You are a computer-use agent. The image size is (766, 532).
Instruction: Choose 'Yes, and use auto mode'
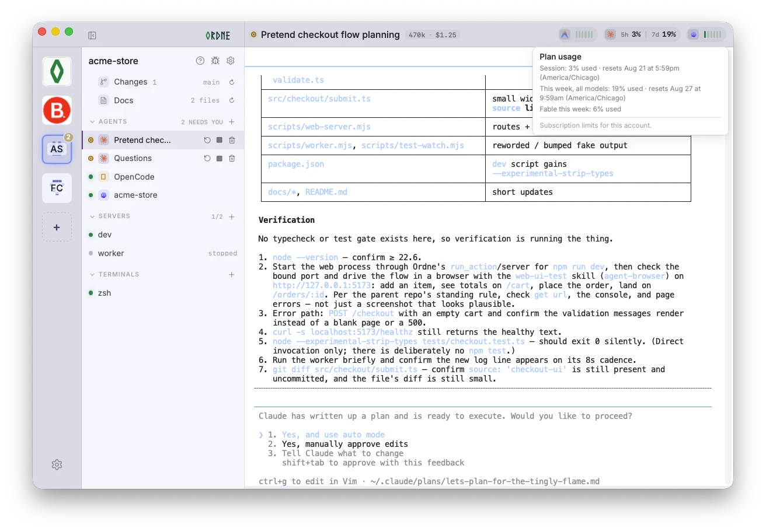point(333,435)
